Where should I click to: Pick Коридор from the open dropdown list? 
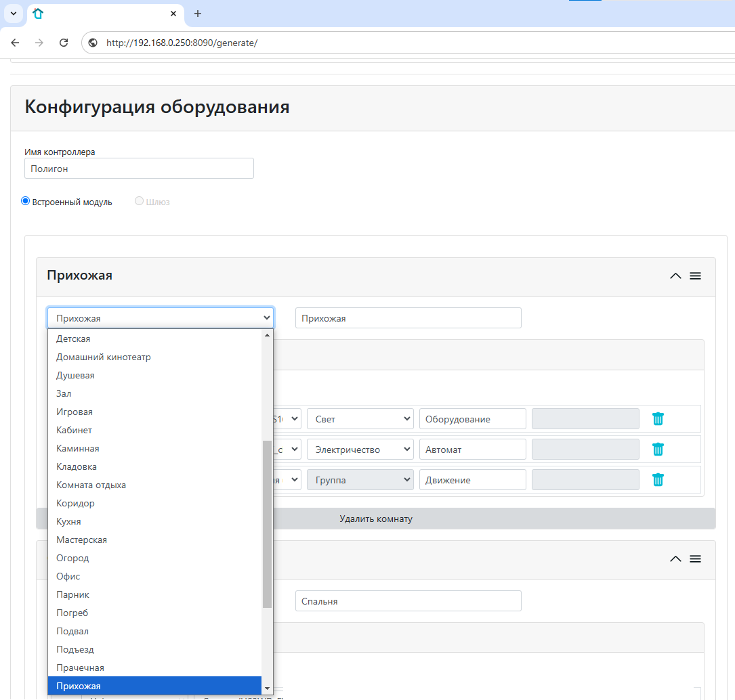75,503
